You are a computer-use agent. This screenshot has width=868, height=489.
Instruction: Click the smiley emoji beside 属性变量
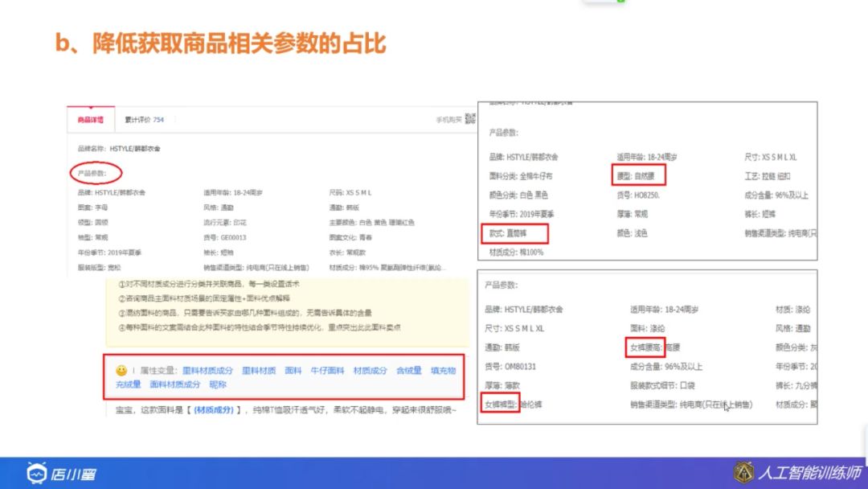click(x=120, y=368)
